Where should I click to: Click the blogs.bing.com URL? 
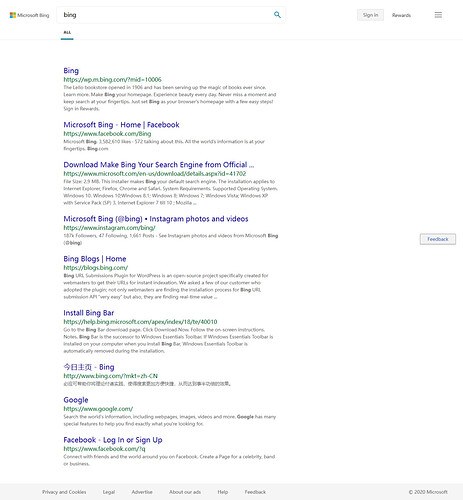[x=96, y=268]
